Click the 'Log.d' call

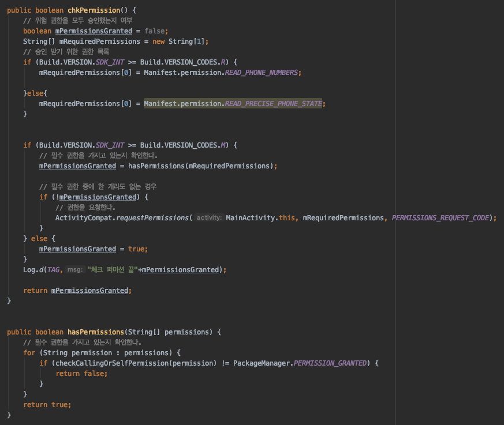pyautogui.click(x=33, y=270)
